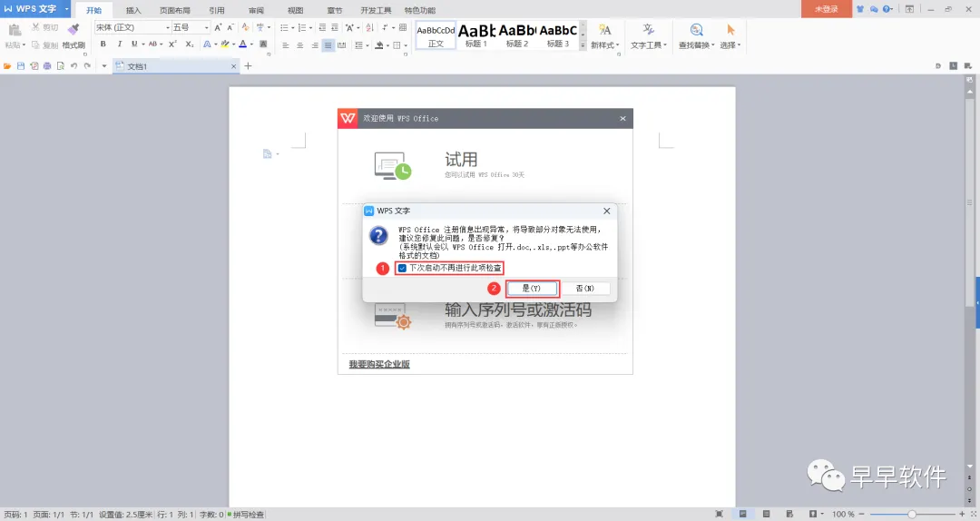Screen dimensions: 980x521
Task: Open the WPS 文字 application menu arrow
Action: [66, 9]
